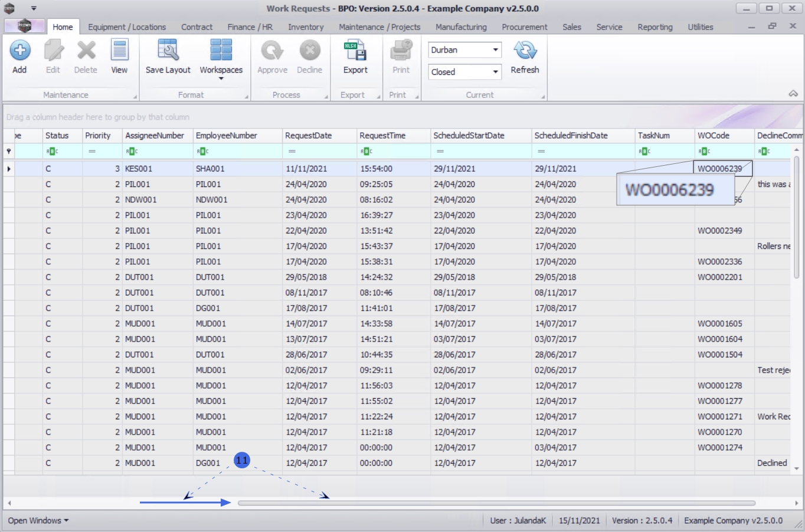Screen dimensions: 805x532
Task: Click the Export to XLSX icon
Action: pyautogui.click(x=355, y=51)
